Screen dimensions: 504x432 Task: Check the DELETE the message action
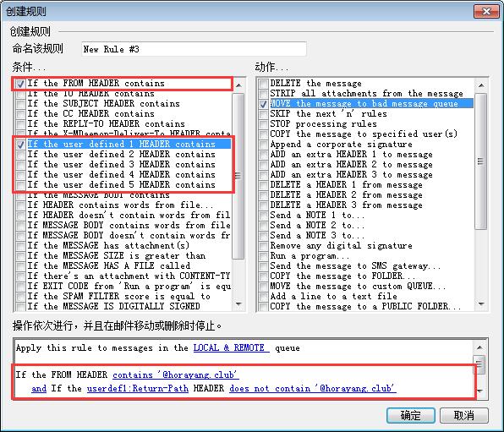pyautogui.click(x=264, y=84)
